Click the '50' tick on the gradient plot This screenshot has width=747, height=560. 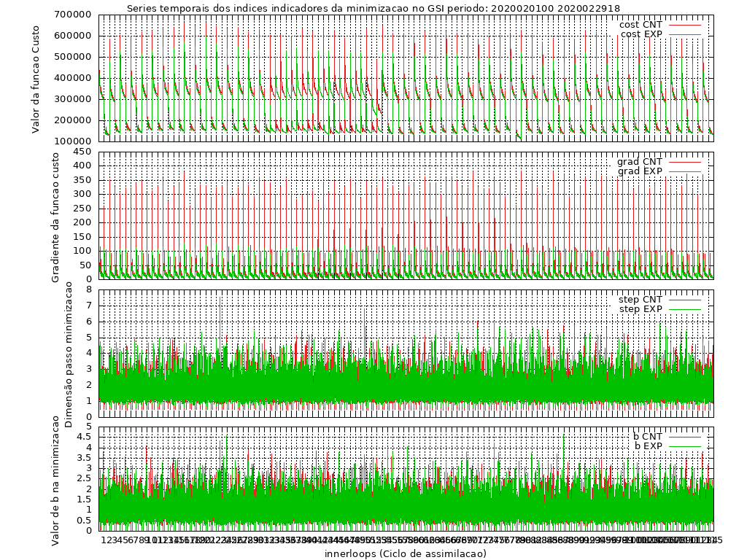coord(86,265)
